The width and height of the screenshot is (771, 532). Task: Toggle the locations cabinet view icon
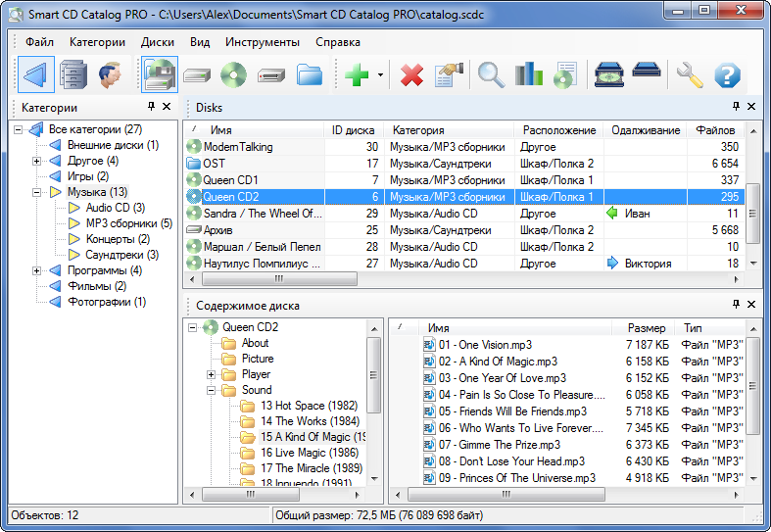pos(73,74)
